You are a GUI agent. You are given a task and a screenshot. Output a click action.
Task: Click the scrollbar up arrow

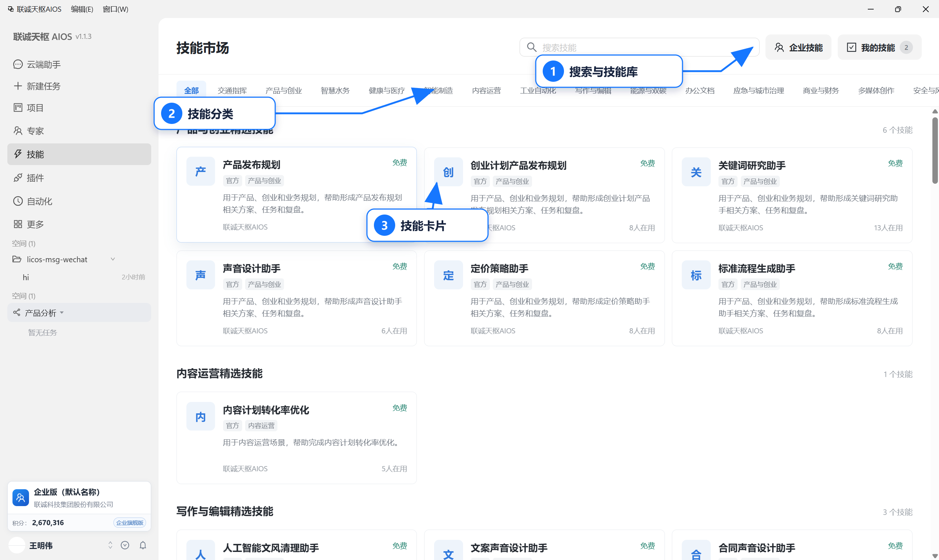click(x=935, y=111)
